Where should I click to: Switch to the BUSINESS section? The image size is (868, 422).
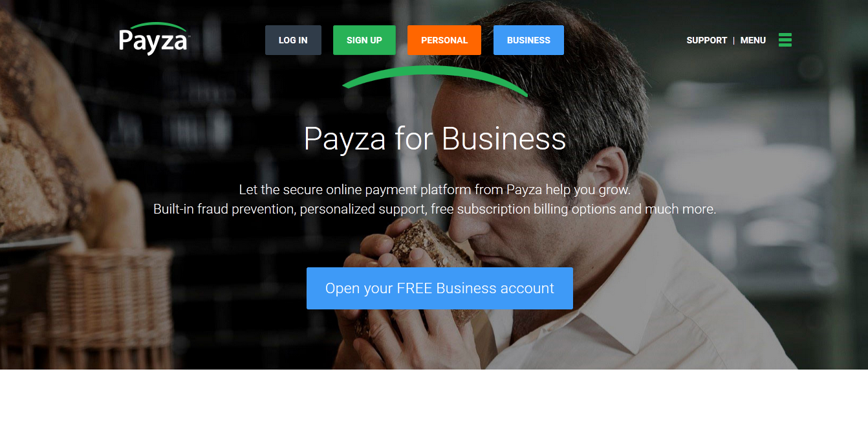[528, 40]
